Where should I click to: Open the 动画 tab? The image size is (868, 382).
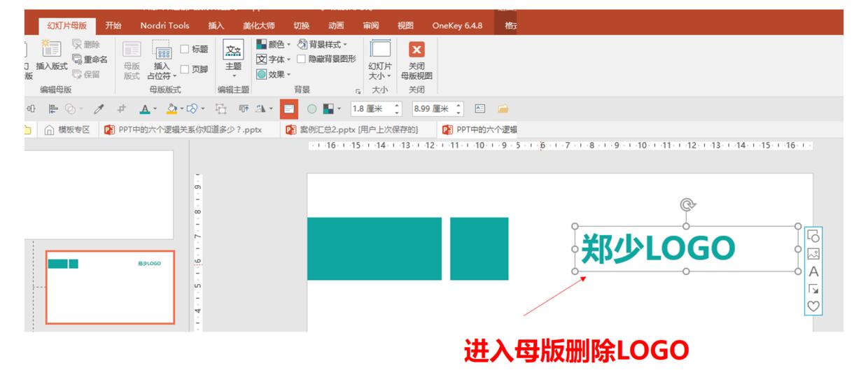coord(336,25)
